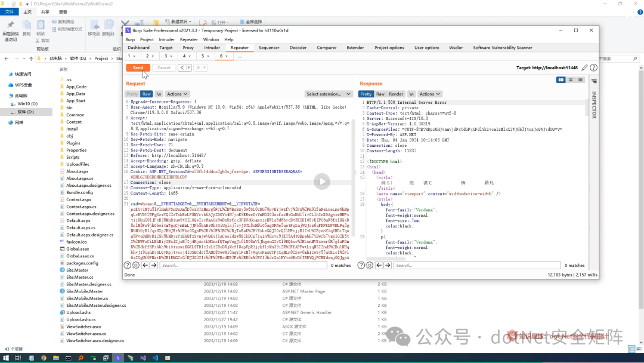Select Pretty view in Response pane

(x=366, y=94)
